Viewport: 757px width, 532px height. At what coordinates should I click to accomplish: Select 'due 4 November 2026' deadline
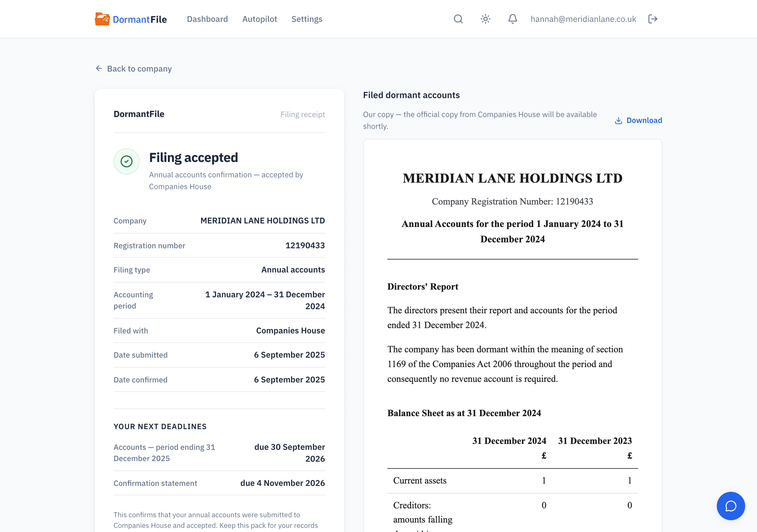(283, 483)
